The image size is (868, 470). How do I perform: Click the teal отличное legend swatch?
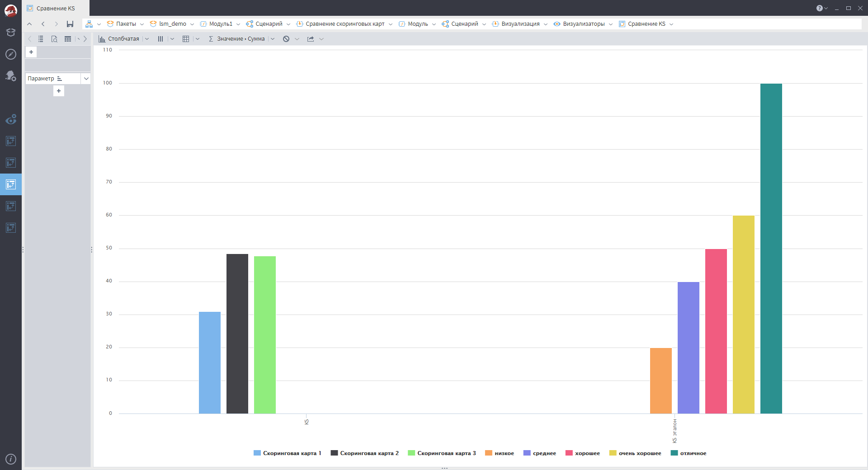pos(674,453)
